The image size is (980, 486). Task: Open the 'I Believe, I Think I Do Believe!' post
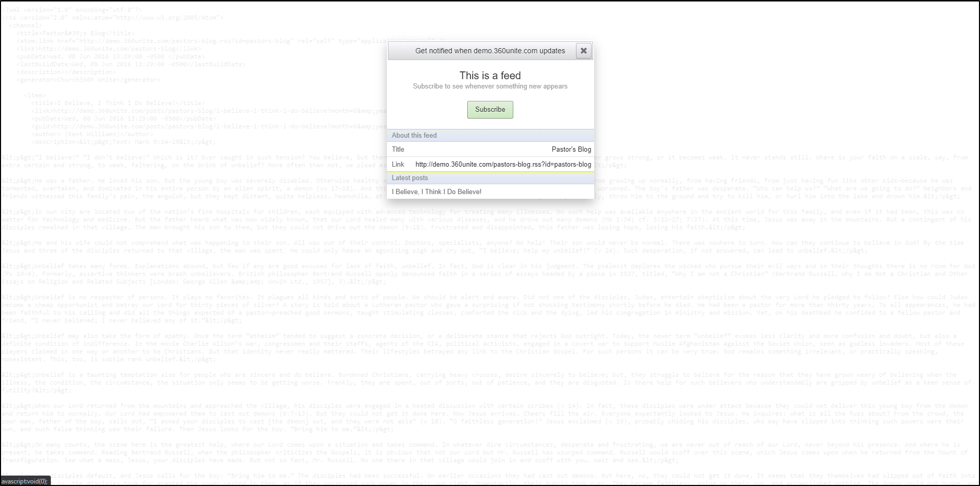(x=437, y=192)
